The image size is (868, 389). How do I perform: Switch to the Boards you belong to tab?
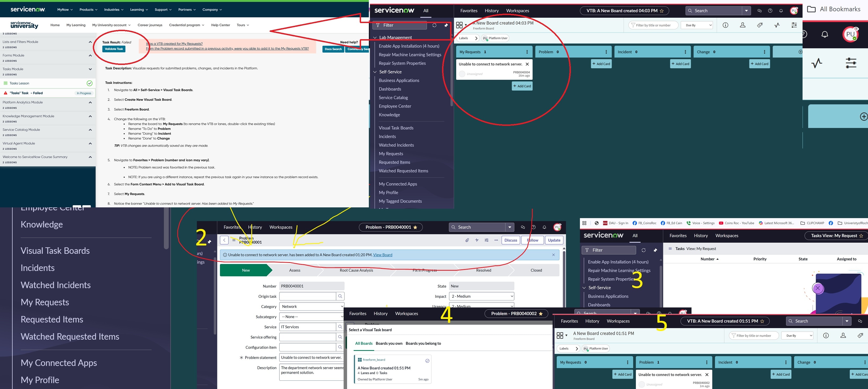[423, 343]
